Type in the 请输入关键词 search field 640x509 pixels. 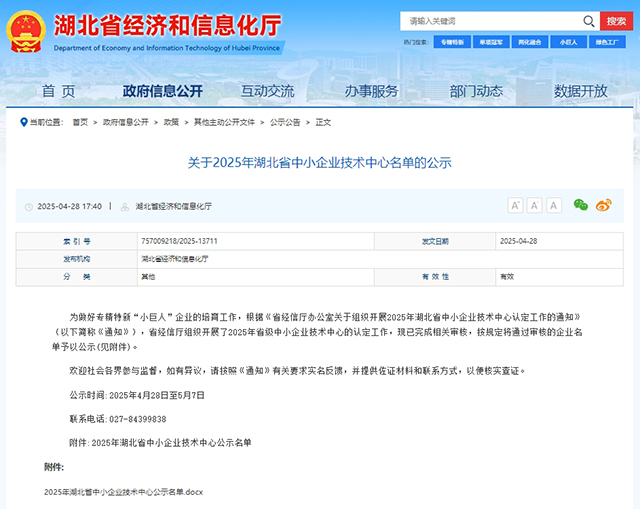490,21
